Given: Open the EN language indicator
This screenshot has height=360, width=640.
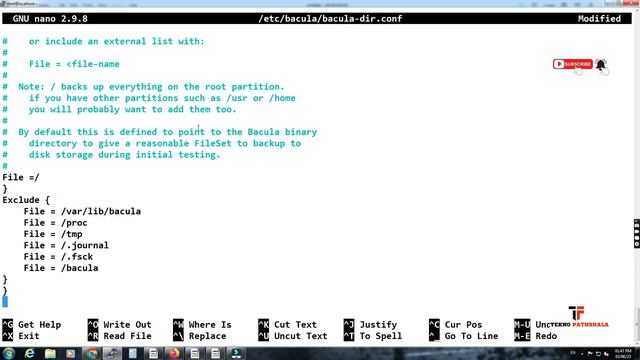Looking at the screenshot, I should point(573,353).
